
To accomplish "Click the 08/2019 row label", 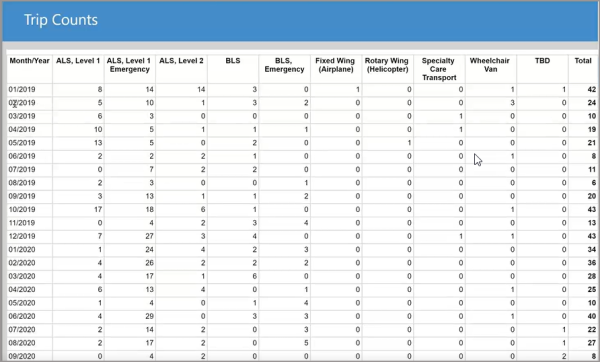I will [x=22, y=183].
